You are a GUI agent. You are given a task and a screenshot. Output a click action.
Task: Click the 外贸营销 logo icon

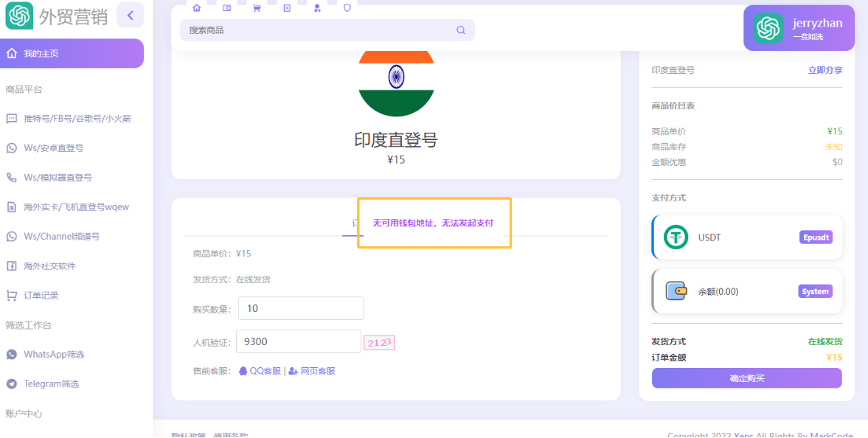pyautogui.click(x=19, y=15)
